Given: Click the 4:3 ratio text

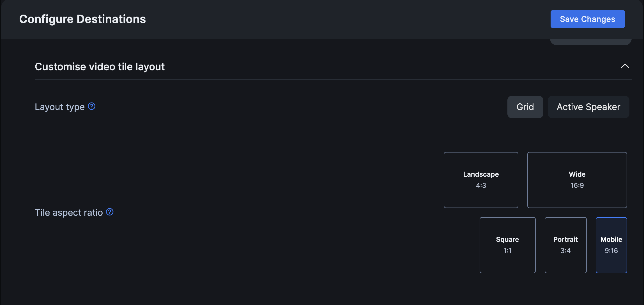Looking at the screenshot, I should tap(481, 186).
